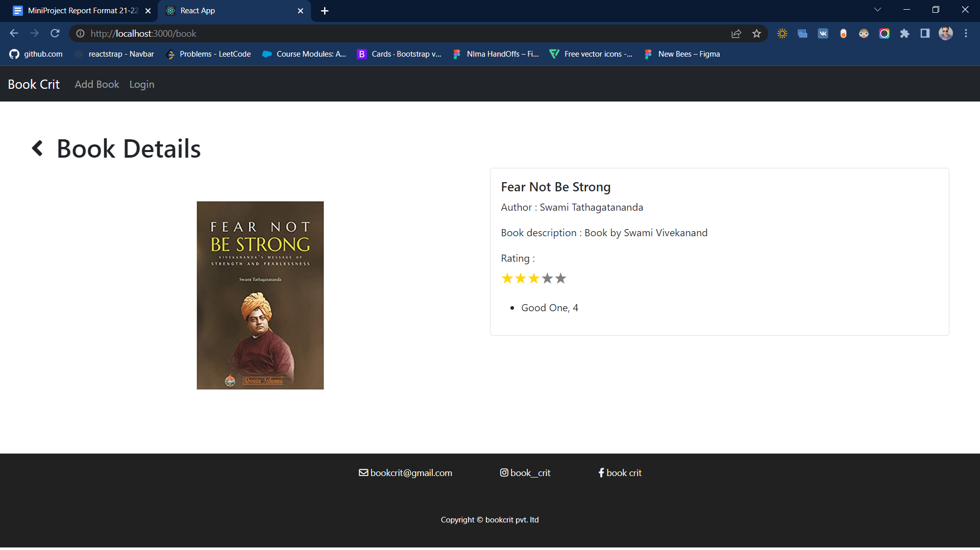Click the colorful ring extension icon
This screenshot has width=980, height=550.
click(x=884, y=34)
